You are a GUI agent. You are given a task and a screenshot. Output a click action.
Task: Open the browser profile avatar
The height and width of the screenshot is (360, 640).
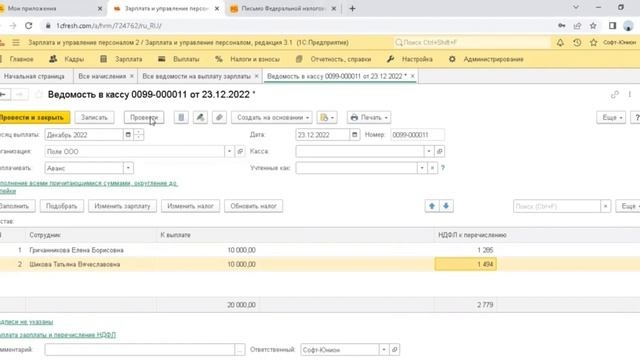[628, 26]
